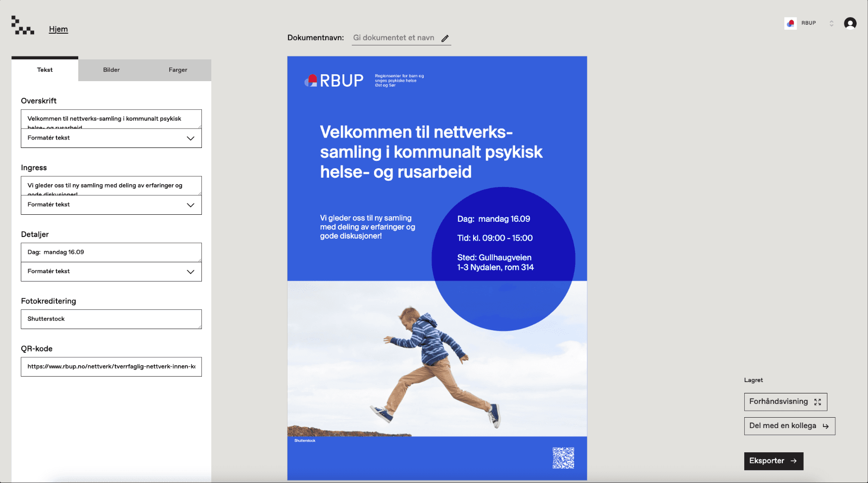
Task: Click the Fotokreditering input with Shutterstock
Action: pos(111,319)
